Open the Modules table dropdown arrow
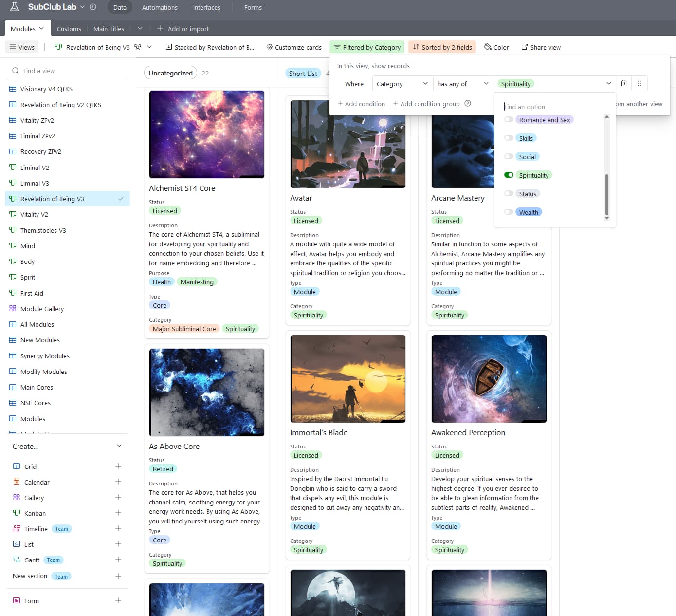676x616 pixels. [x=41, y=29]
